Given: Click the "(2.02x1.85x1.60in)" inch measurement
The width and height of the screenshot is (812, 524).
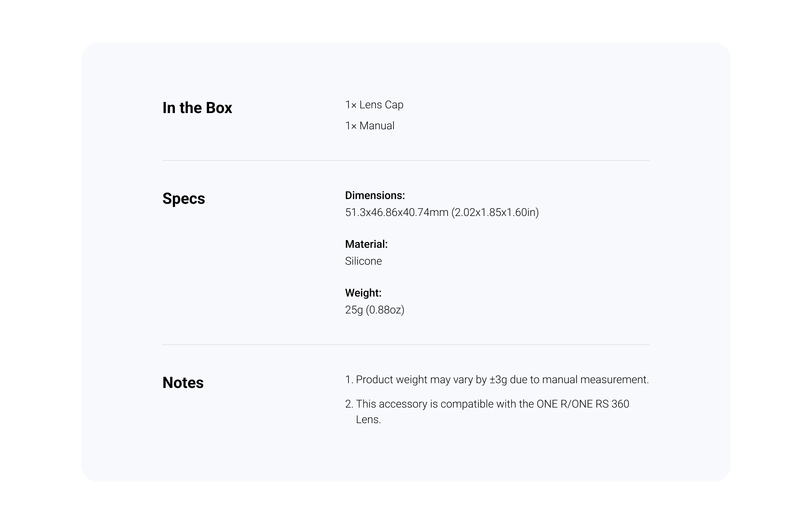Looking at the screenshot, I should pyautogui.click(x=495, y=213).
